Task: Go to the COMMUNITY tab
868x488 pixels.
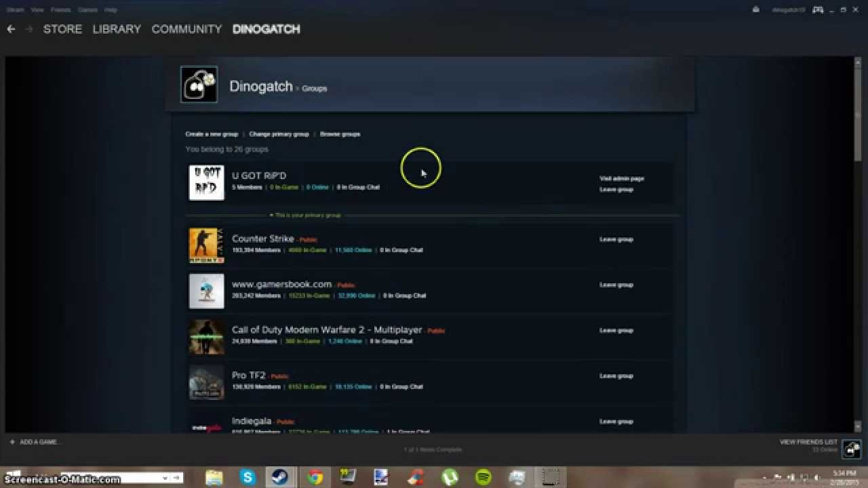Action: [x=186, y=29]
